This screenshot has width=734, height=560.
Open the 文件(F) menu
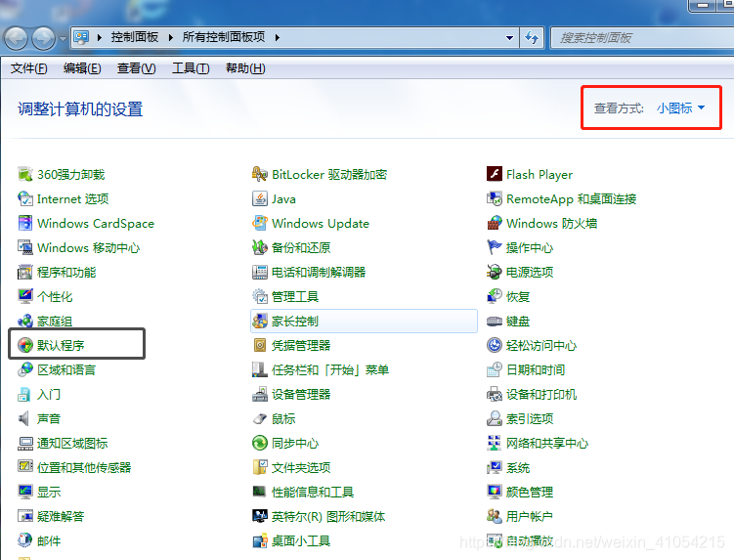28,68
